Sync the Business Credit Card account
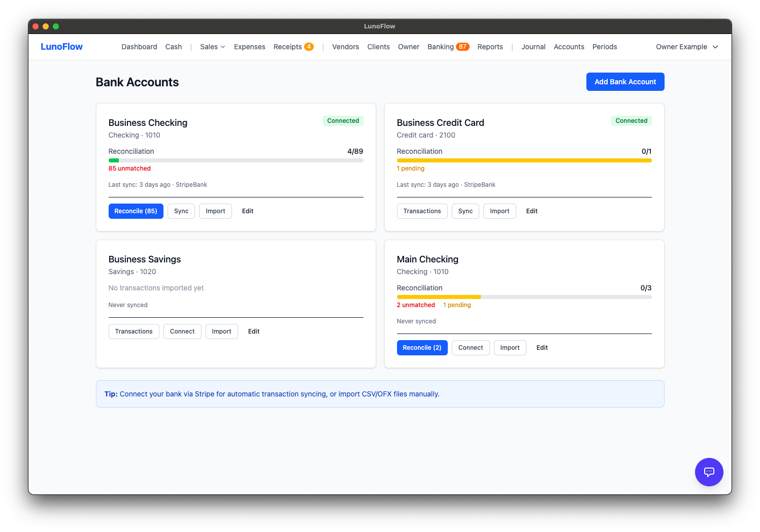The height and width of the screenshot is (532, 760). pyautogui.click(x=465, y=211)
